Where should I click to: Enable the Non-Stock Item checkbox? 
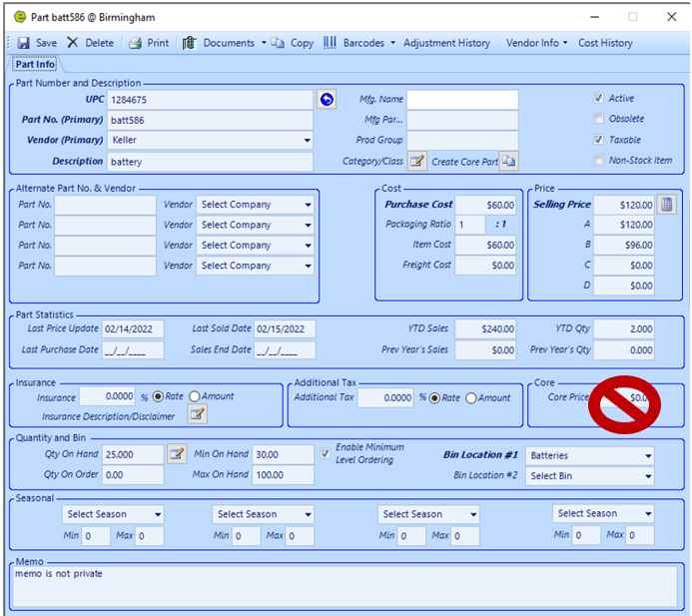point(598,161)
